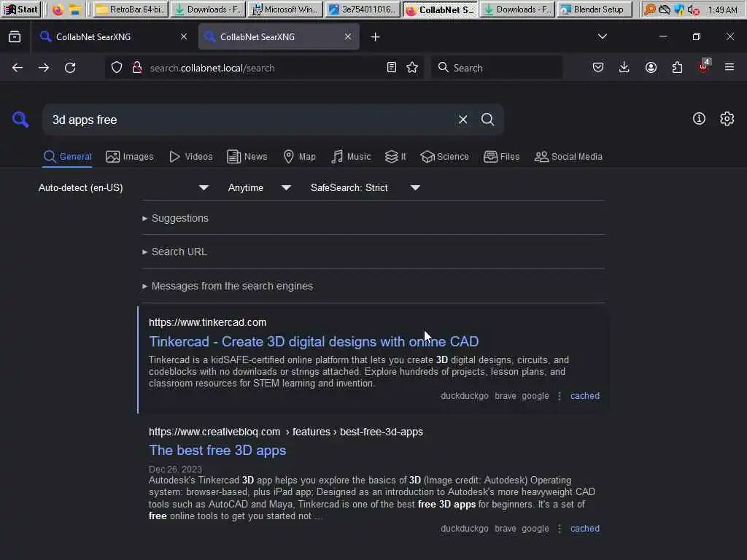This screenshot has height=560, width=747.
Task: Open the uBlock Origin extension icon
Action: (x=704, y=66)
